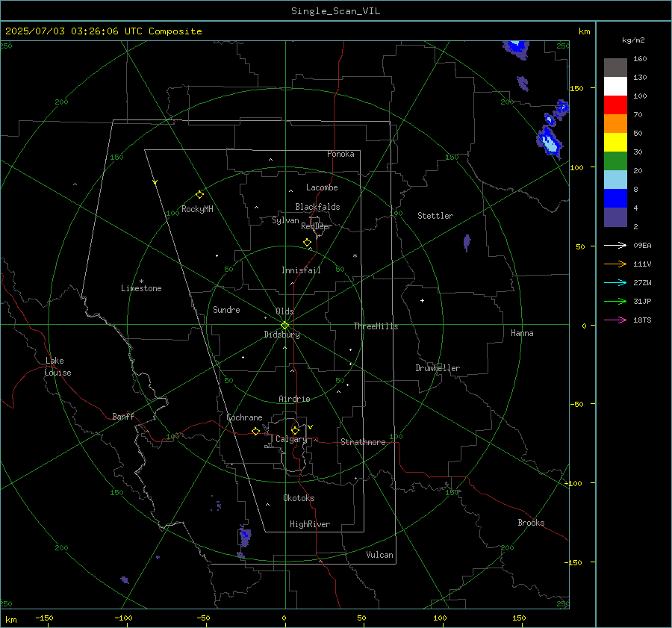672x628 pixels.
Task: Click the gray 160 kg/m2 color swatch
Action: 615,68
